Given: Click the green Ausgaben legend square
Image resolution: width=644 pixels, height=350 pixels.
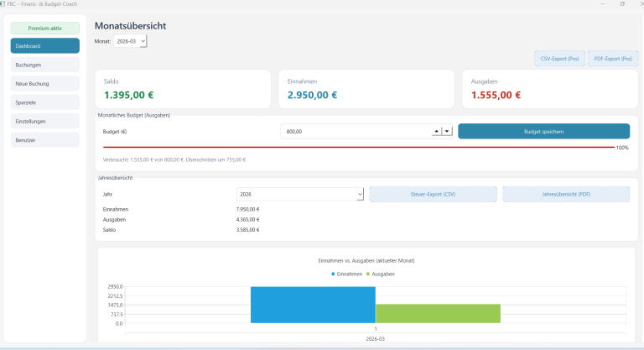Looking at the screenshot, I should [368, 274].
